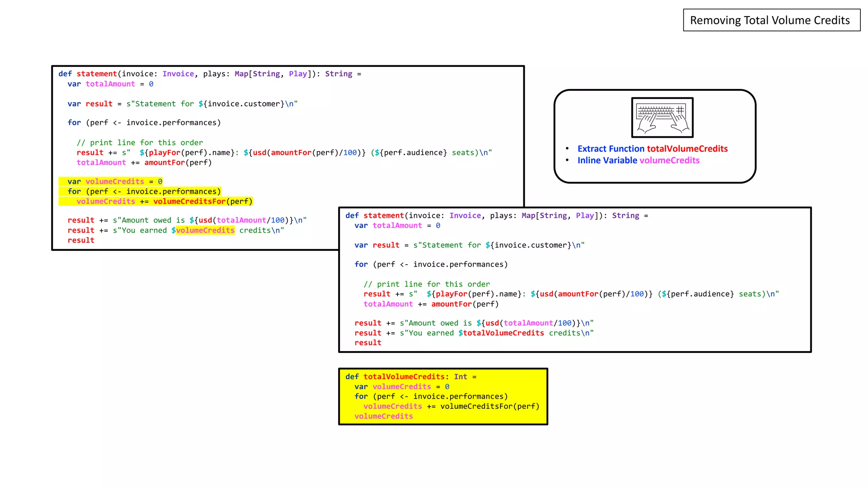868x488 pixels.
Task: Click highlighted 'volumeCreditsFor(perf)' call in left box
Action: [x=203, y=202]
